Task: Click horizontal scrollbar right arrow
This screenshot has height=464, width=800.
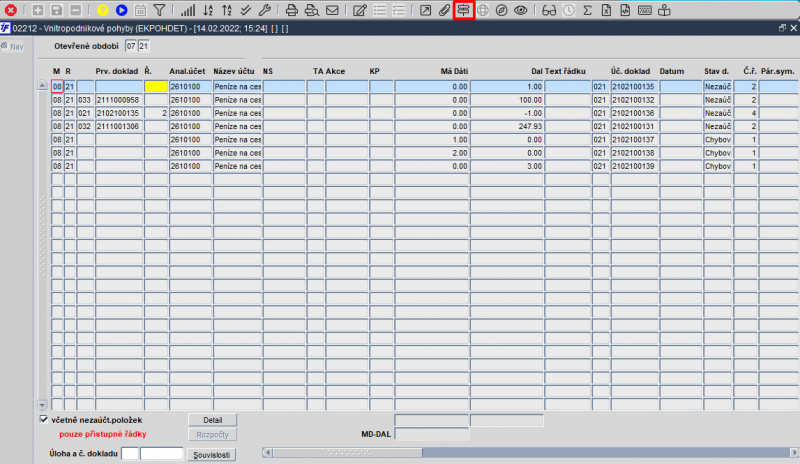Action: pos(794,452)
